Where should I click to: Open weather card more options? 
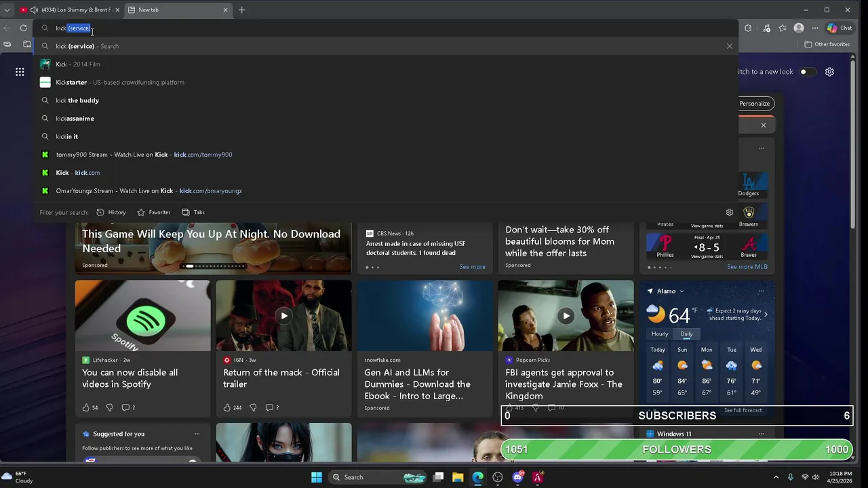click(x=761, y=291)
